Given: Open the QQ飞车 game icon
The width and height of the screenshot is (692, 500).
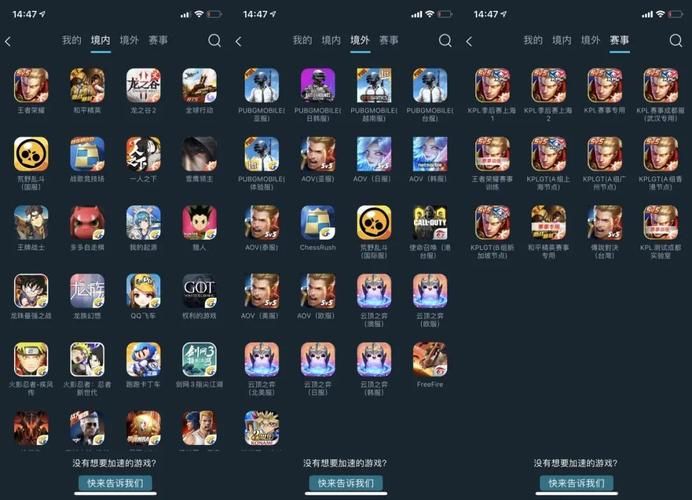Looking at the screenshot, I should click(143, 291).
